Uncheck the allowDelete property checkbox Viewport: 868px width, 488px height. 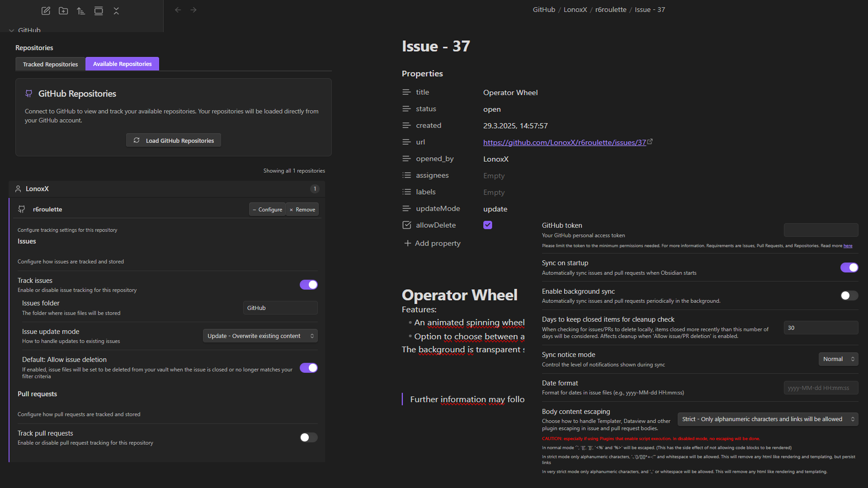pos(487,225)
